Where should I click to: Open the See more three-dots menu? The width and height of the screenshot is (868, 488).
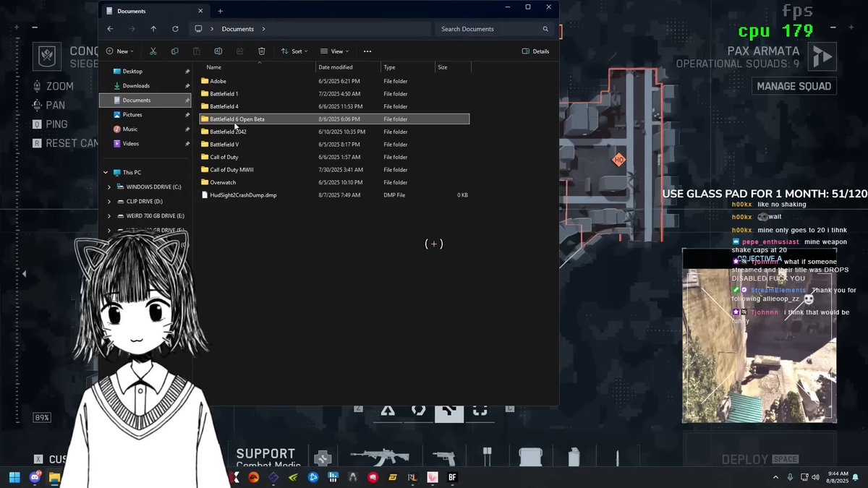coord(367,51)
